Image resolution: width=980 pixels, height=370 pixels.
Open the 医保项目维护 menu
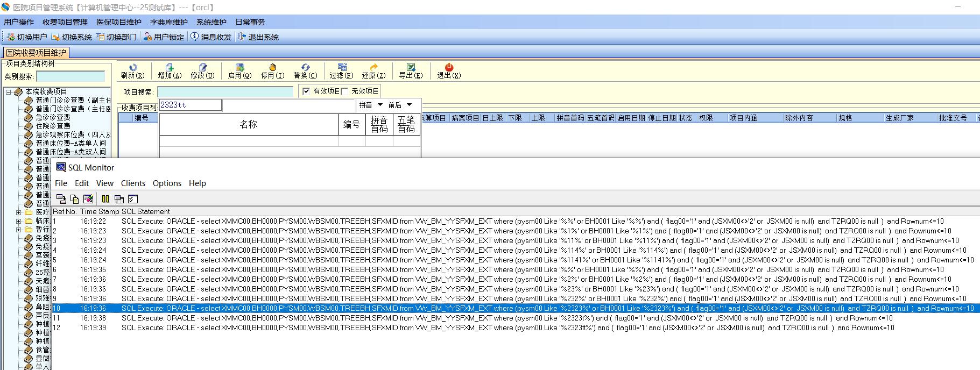click(119, 22)
